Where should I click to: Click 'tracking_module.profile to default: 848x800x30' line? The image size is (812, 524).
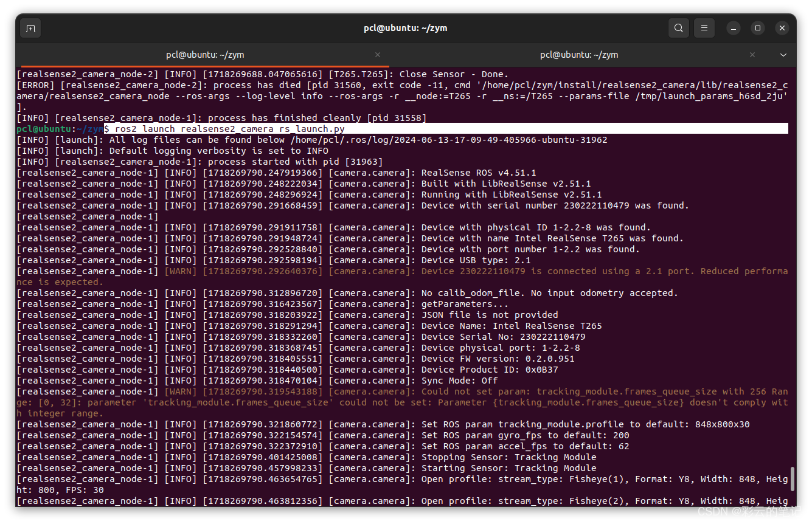click(x=383, y=424)
